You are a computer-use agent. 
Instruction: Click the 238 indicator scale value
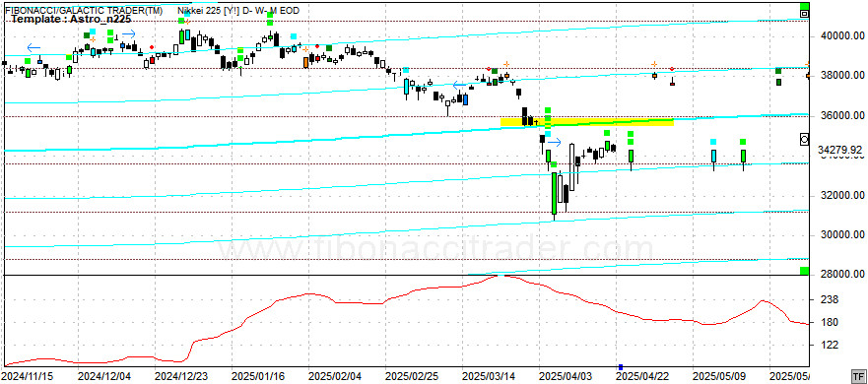pyautogui.click(x=831, y=300)
